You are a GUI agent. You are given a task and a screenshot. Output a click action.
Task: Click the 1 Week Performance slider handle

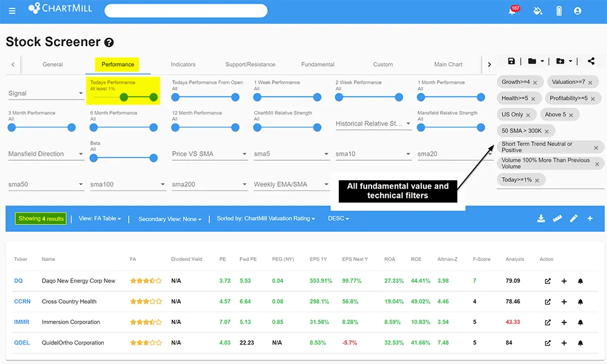click(317, 97)
